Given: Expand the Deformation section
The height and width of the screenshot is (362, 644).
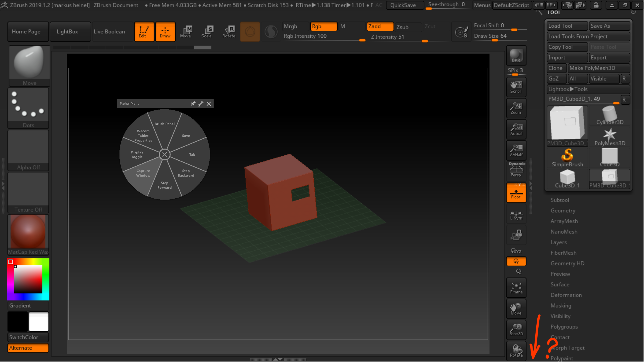Looking at the screenshot, I should point(566,295).
